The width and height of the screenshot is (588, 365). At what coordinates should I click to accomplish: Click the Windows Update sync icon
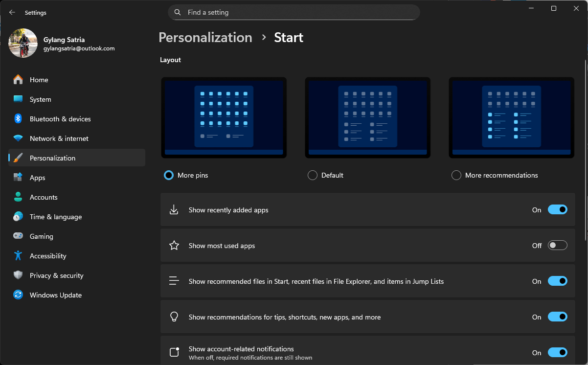click(18, 295)
